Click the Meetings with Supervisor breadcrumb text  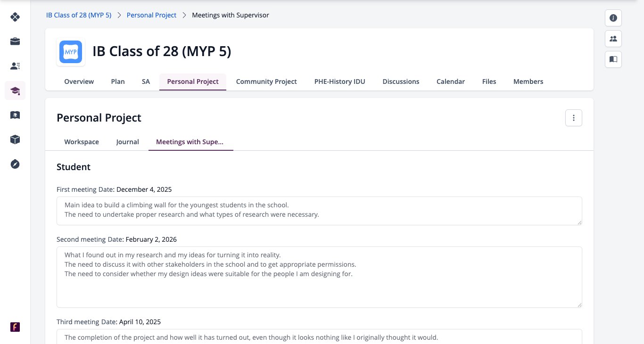[x=231, y=15]
